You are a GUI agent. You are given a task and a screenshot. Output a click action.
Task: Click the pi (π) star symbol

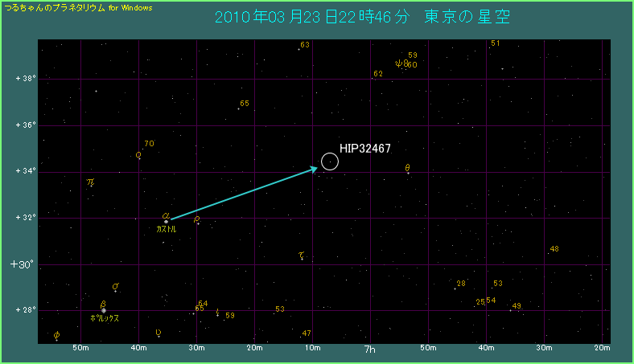[91, 183]
